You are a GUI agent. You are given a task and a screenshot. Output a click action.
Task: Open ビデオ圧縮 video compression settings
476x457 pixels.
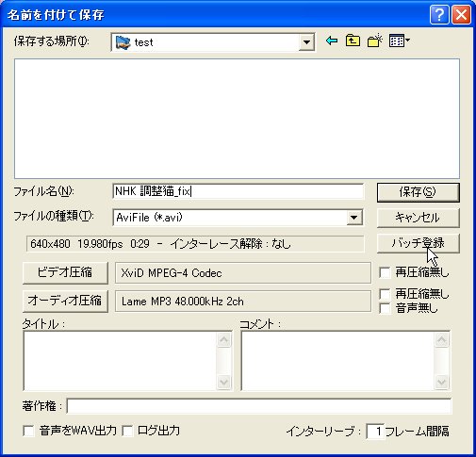point(65,272)
